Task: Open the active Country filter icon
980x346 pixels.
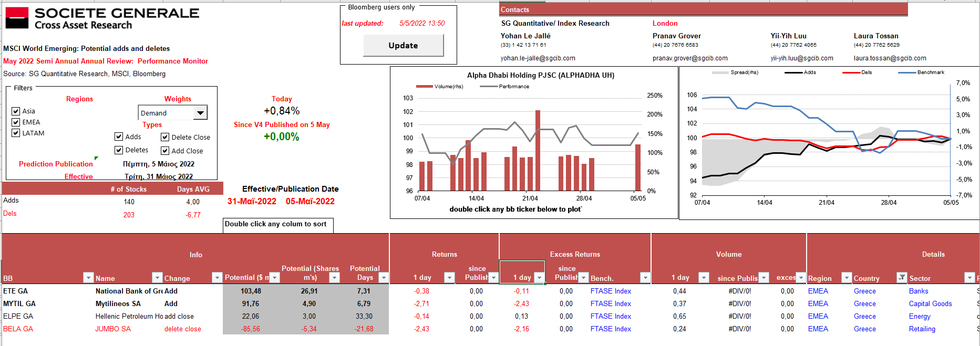Action: point(902,278)
